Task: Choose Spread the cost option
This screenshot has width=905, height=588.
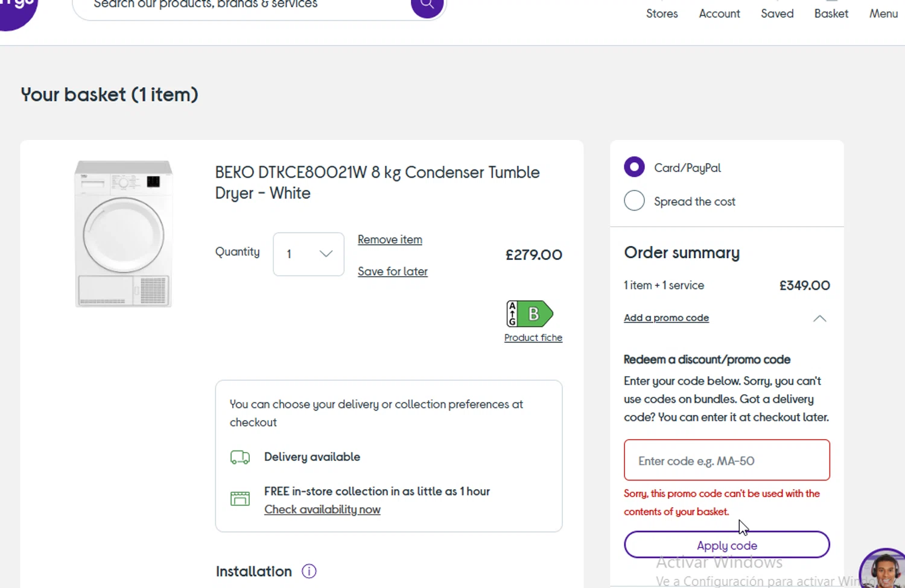Action: click(x=634, y=201)
